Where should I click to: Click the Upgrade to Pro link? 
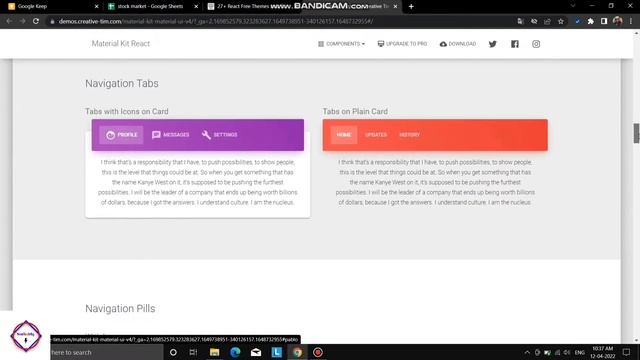[x=402, y=44]
